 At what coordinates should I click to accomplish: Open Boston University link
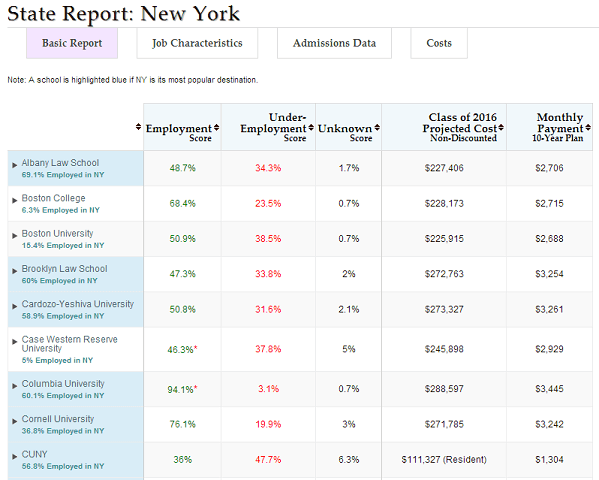[57, 233]
